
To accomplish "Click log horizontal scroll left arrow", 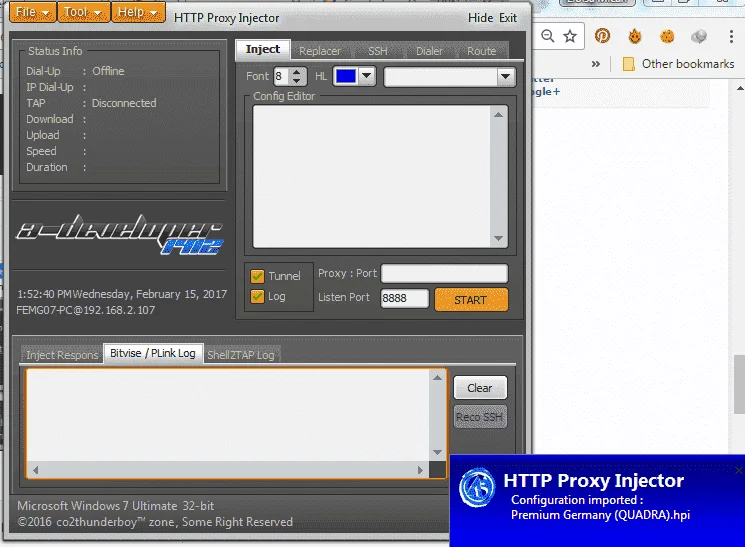I will pos(35,470).
